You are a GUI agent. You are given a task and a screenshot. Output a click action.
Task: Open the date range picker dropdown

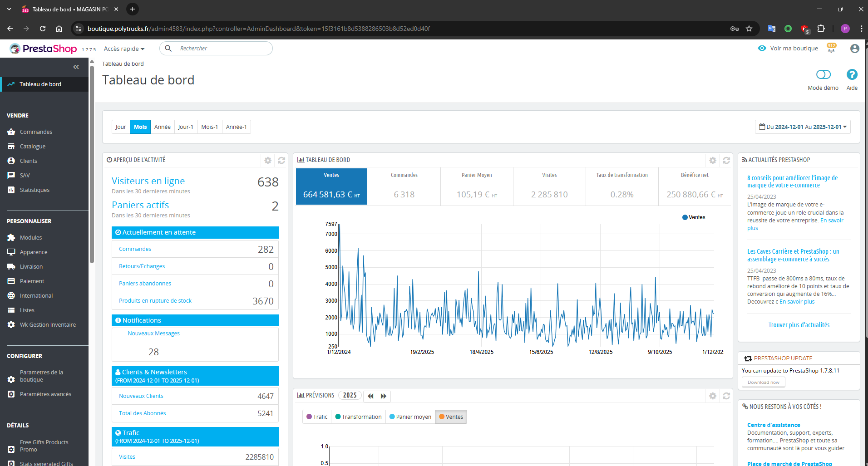click(803, 127)
